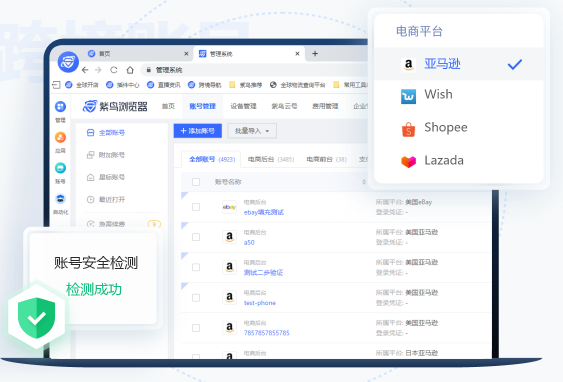The image size is (563, 382).
Task: Click the eBay logo in the first row
Action: click(229, 207)
